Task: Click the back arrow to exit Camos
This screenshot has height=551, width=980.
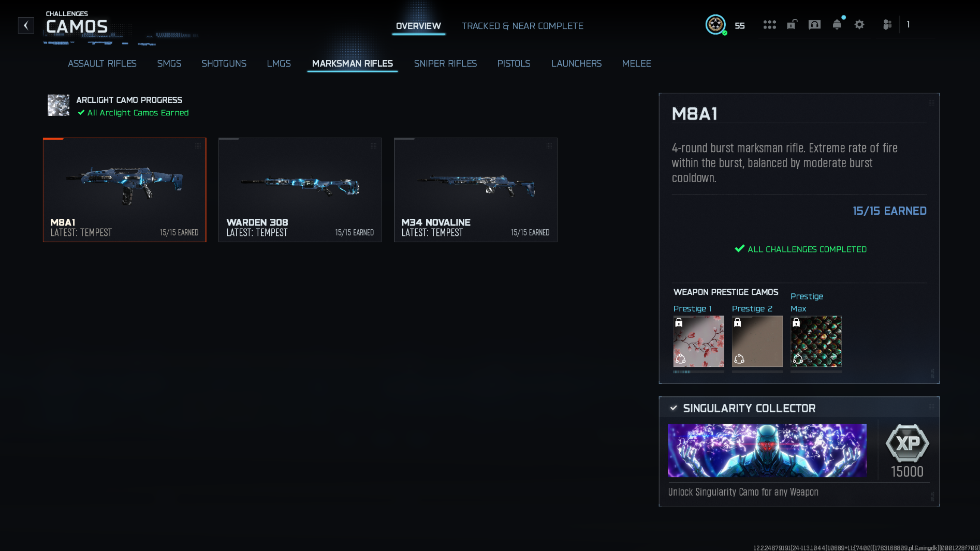Action: 25,25
